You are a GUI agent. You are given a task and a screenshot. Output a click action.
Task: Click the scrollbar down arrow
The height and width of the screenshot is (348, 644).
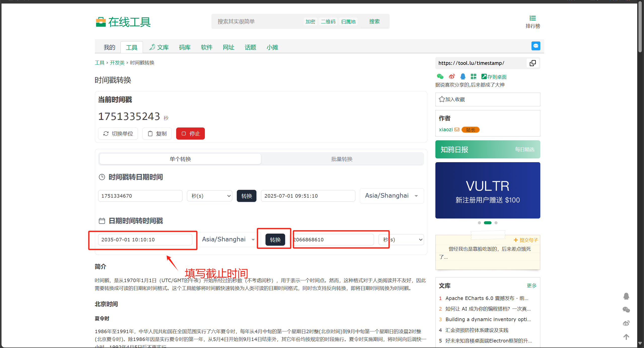(640, 343)
